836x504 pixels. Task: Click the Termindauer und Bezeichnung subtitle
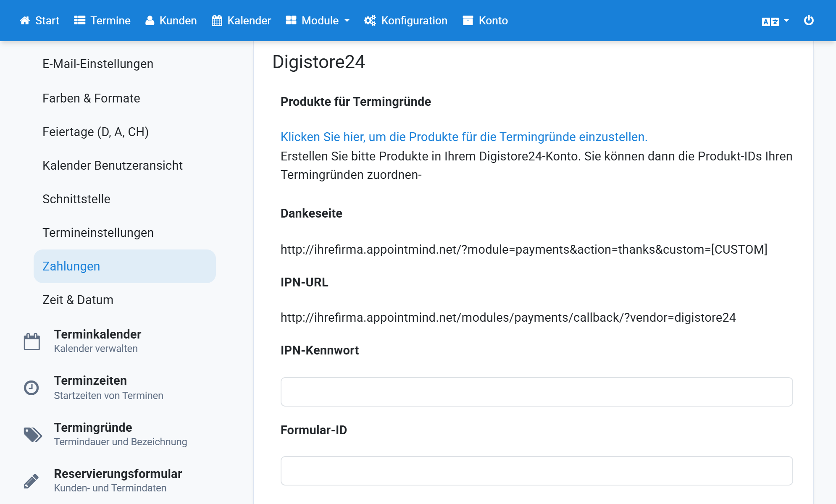pyautogui.click(x=121, y=442)
